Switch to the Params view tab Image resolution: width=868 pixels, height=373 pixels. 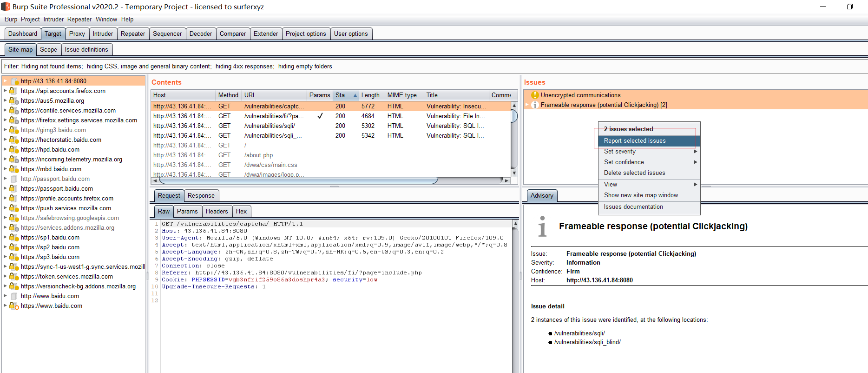tap(187, 212)
